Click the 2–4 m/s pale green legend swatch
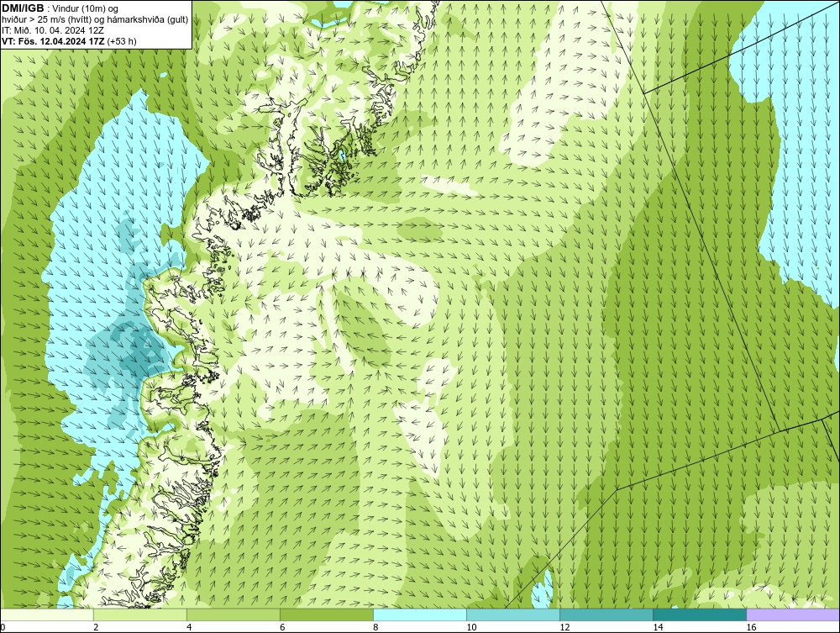The height and width of the screenshot is (633, 840). (139, 615)
